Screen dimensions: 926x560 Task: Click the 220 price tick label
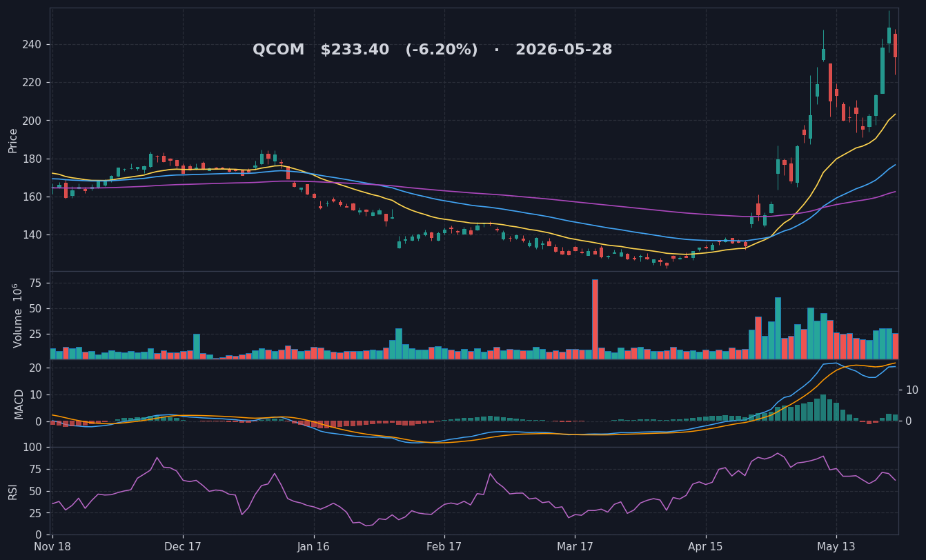32,83
